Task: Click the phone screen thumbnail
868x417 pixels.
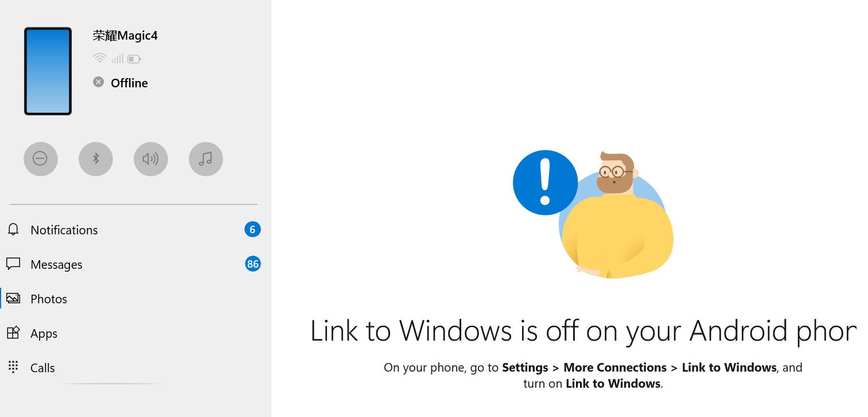Action: (48, 71)
